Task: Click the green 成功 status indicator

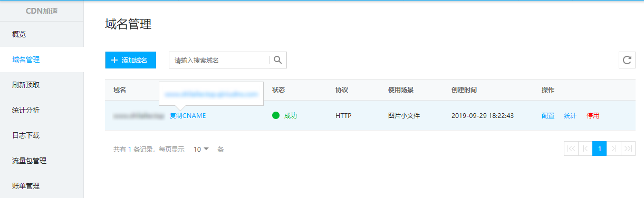Action: click(x=285, y=115)
